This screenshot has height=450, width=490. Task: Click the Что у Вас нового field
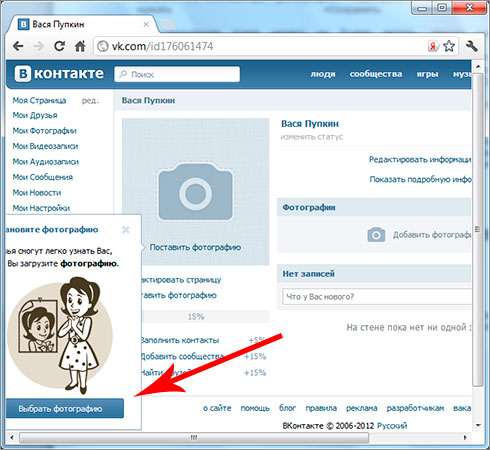coord(377,297)
